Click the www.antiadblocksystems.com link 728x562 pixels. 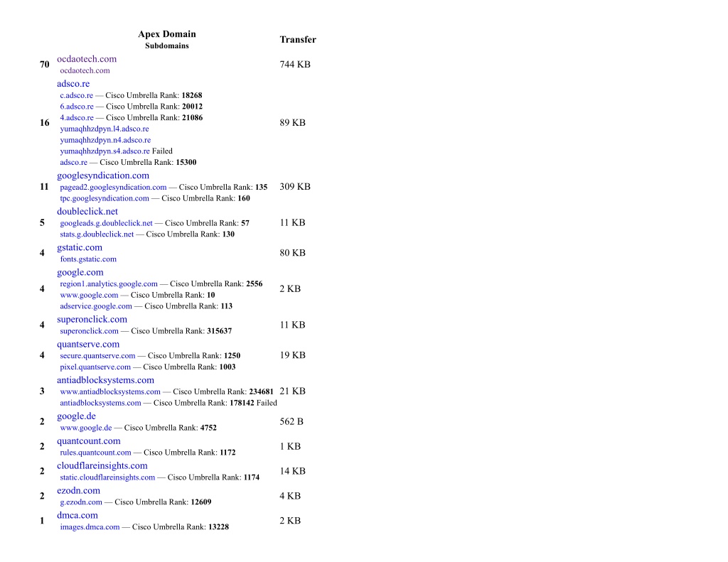pyautogui.click(x=110, y=391)
